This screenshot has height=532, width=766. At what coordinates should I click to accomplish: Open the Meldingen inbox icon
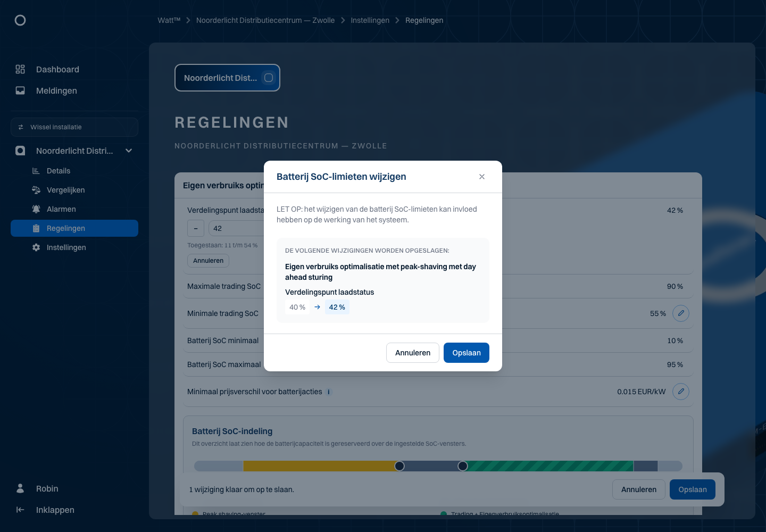tap(20, 90)
